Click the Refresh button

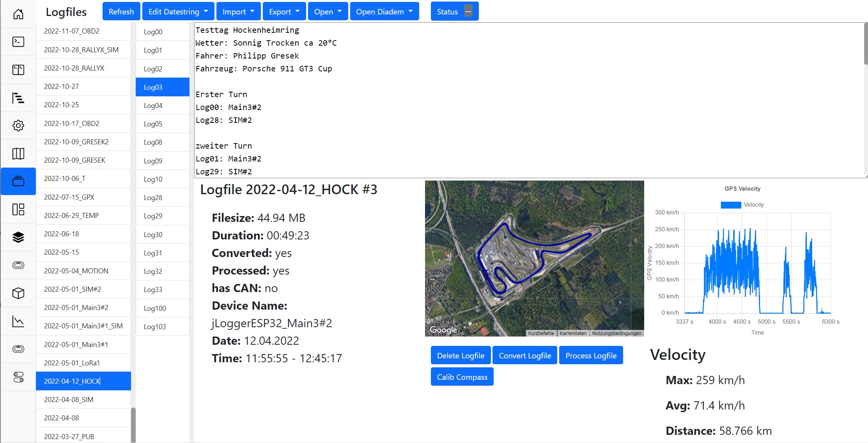pos(121,12)
